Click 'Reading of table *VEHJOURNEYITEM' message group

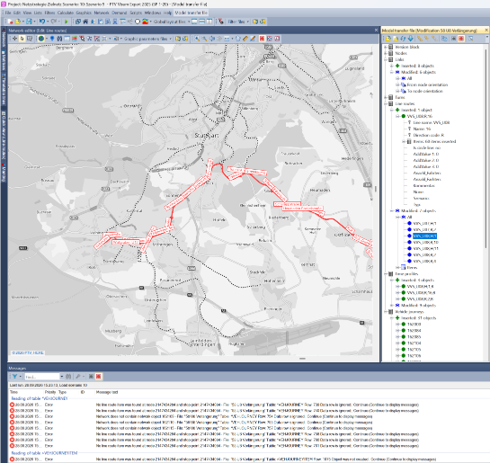pyautogui.click(x=44, y=453)
